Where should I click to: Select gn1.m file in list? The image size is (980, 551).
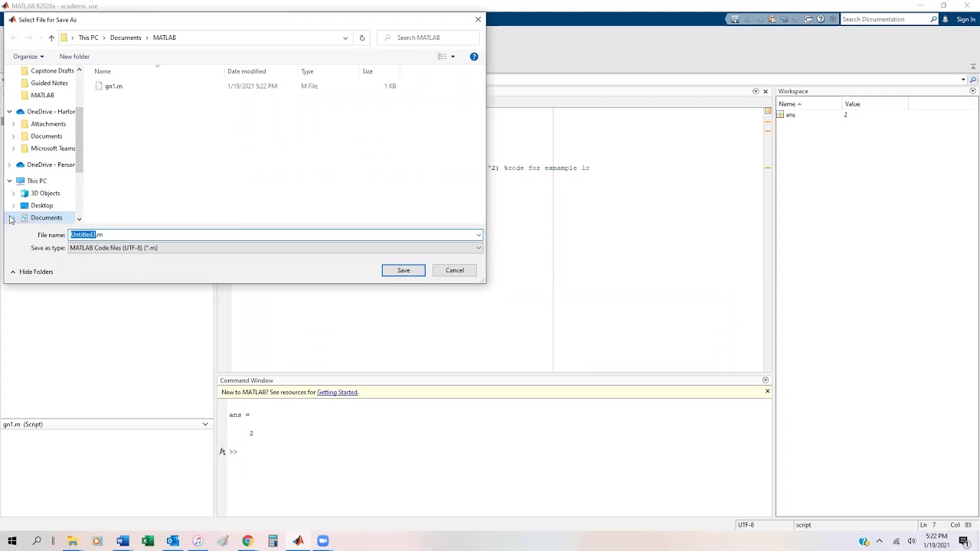(x=113, y=86)
